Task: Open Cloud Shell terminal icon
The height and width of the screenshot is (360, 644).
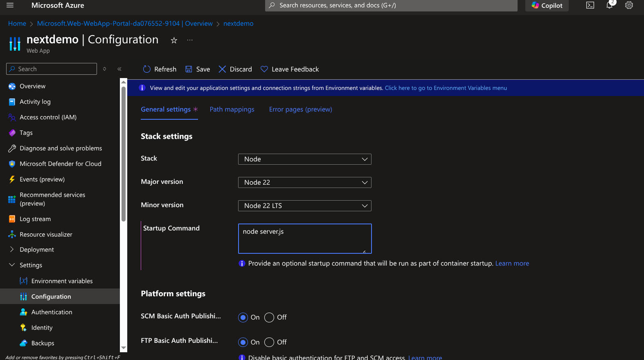Action: pyautogui.click(x=590, y=5)
